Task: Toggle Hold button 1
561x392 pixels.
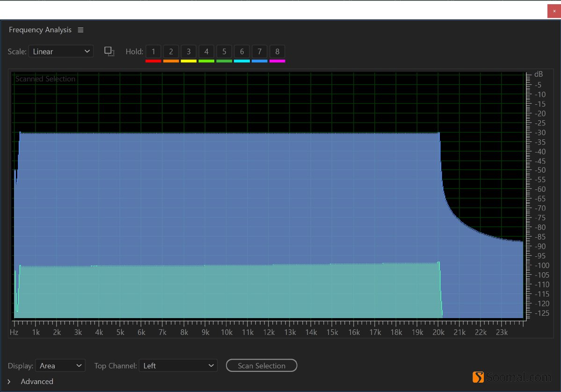Action: tap(153, 51)
